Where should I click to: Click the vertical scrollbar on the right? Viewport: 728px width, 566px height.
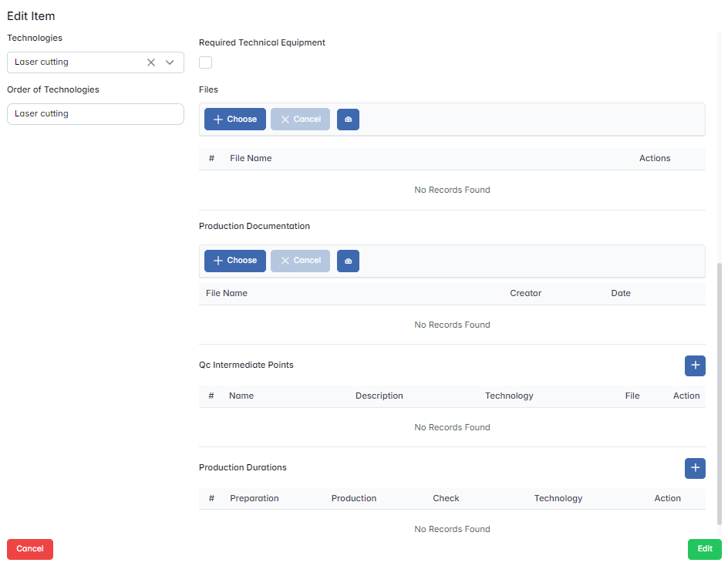(720, 386)
